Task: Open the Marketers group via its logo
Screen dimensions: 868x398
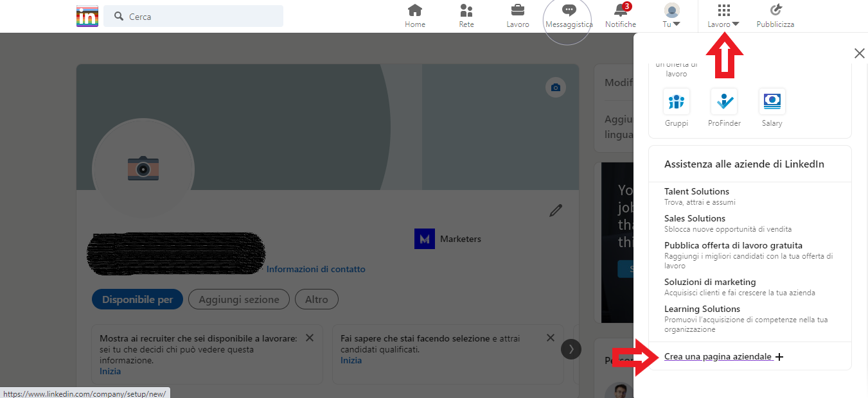Action: pos(424,238)
